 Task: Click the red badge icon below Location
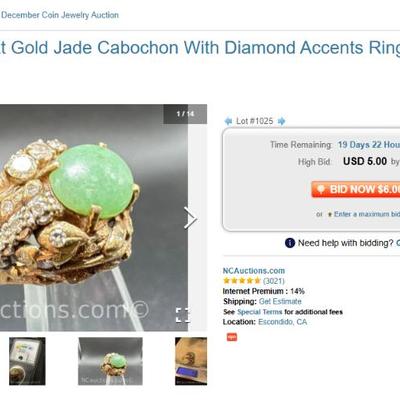click(x=232, y=337)
